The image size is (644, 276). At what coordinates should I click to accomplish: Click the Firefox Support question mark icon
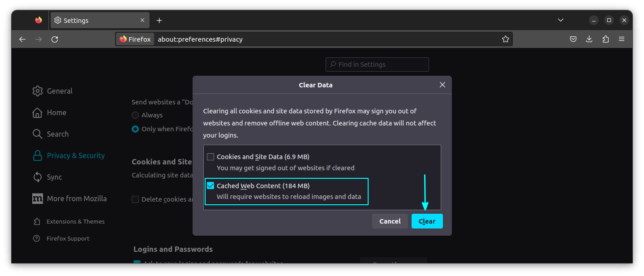(x=37, y=238)
